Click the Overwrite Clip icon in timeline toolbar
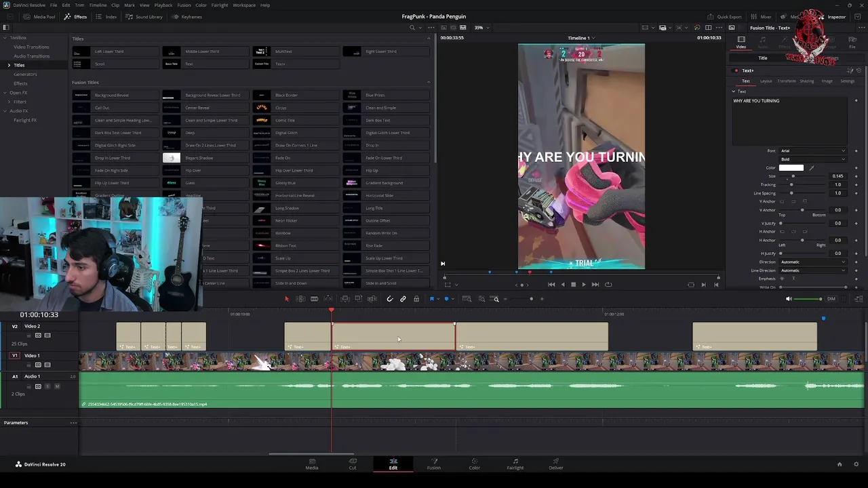The width and height of the screenshot is (868, 488). [x=358, y=299]
